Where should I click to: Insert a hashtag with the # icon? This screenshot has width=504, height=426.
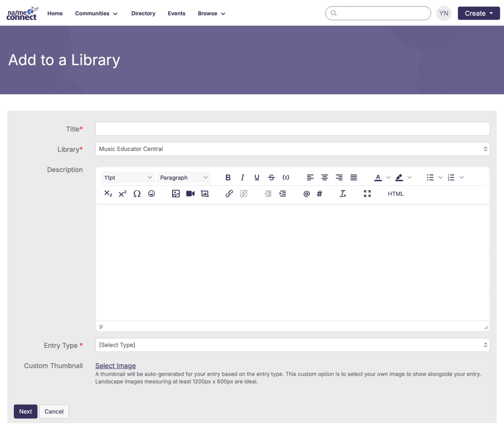click(320, 194)
